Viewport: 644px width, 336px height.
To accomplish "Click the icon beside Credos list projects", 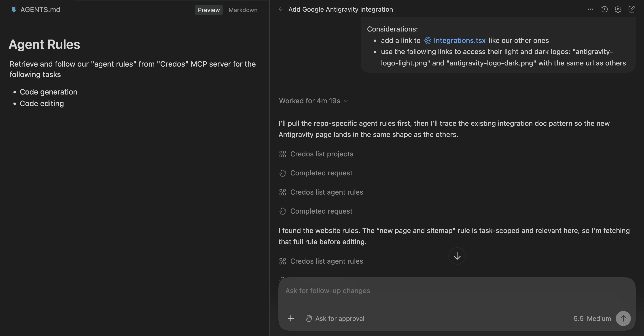I will coord(282,154).
